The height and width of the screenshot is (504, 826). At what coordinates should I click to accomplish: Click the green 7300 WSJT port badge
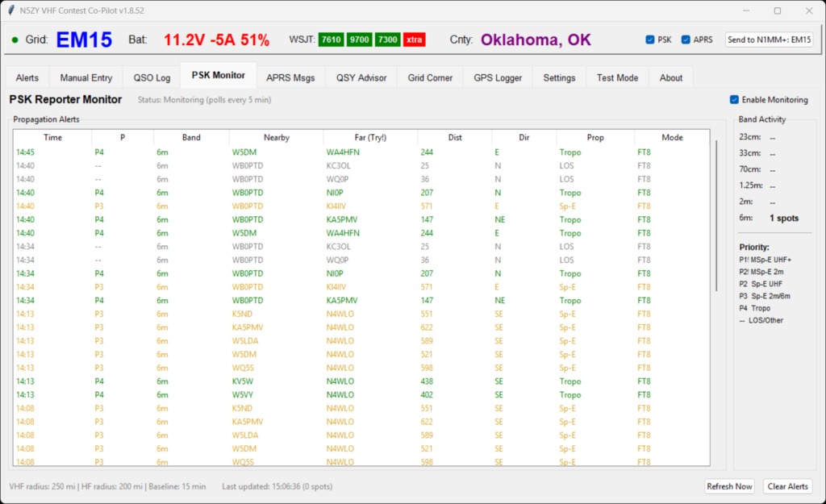[387, 40]
